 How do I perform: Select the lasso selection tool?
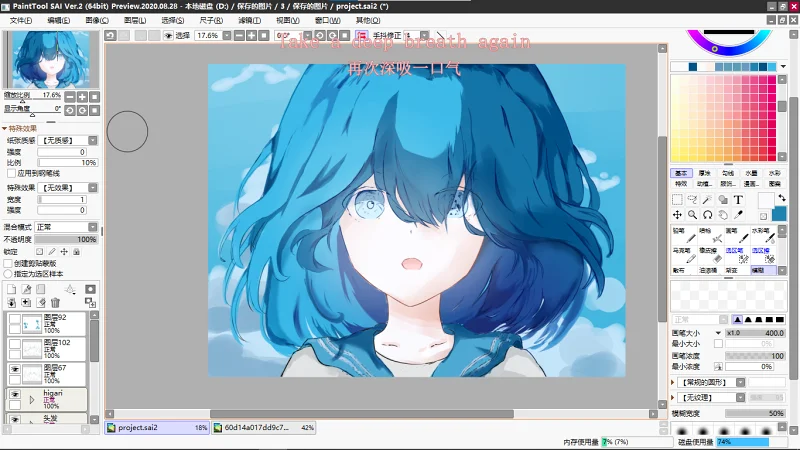tap(692, 199)
